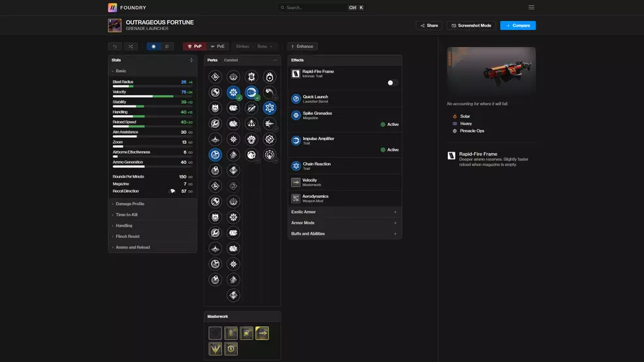Select the Velocity masterwork arrow icon

click(x=262, y=333)
